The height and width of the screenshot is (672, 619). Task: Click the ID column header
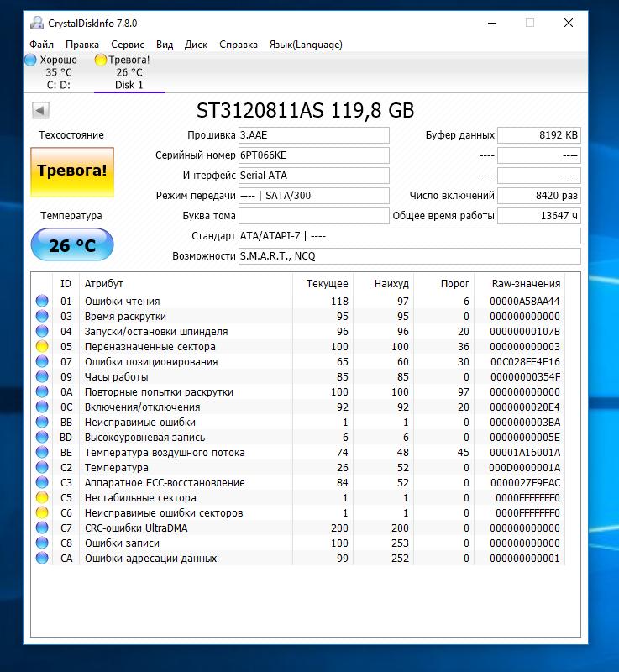tap(66, 283)
